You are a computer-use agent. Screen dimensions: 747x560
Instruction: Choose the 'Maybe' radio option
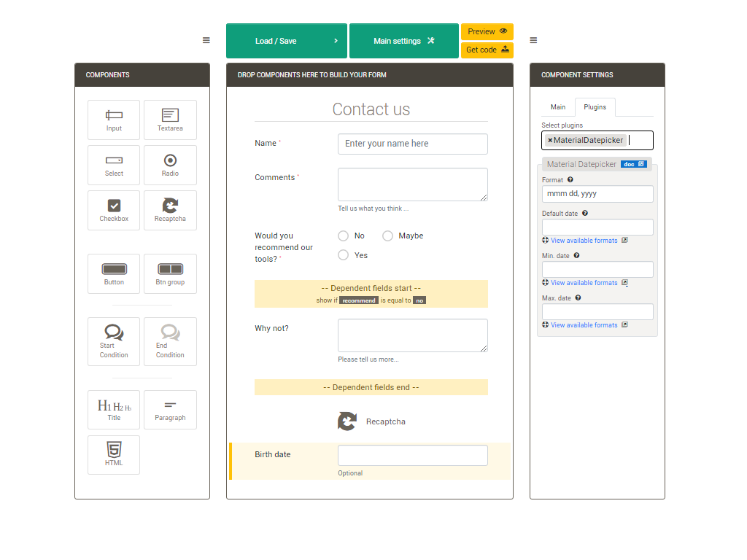388,236
